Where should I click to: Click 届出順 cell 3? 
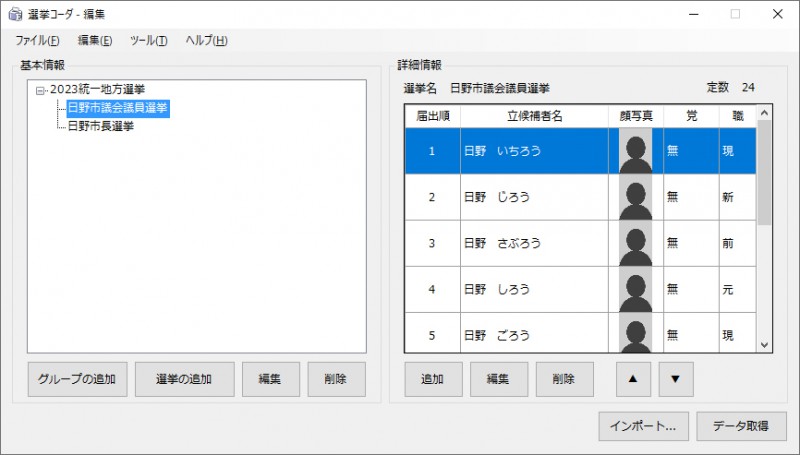tap(432, 243)
